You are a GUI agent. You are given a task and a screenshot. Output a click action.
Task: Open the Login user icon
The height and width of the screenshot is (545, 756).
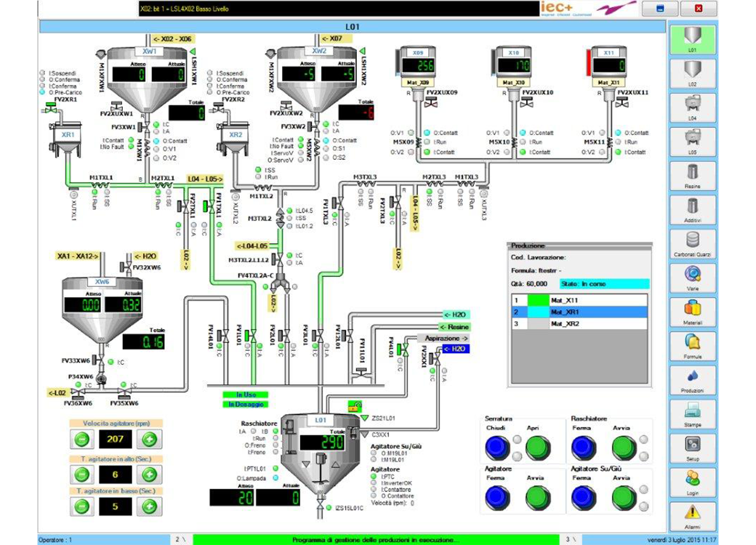coord(692,481)
